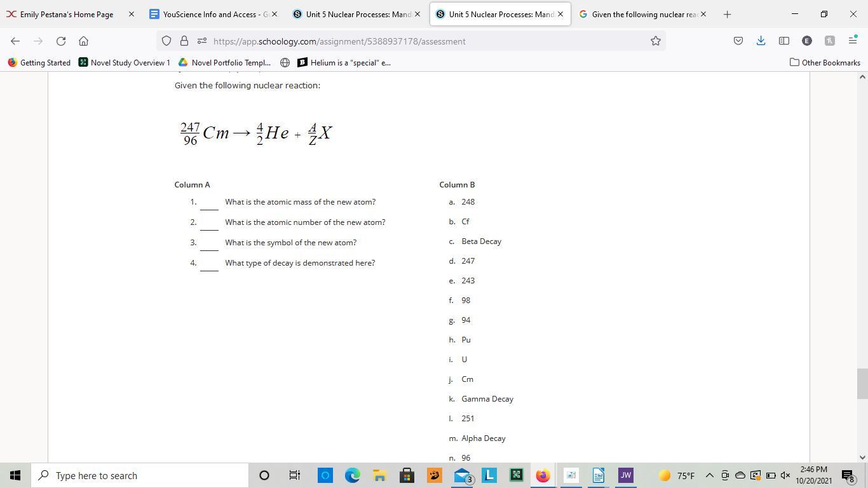
Task: Click Column B option Pu
Action: point(466,340)
